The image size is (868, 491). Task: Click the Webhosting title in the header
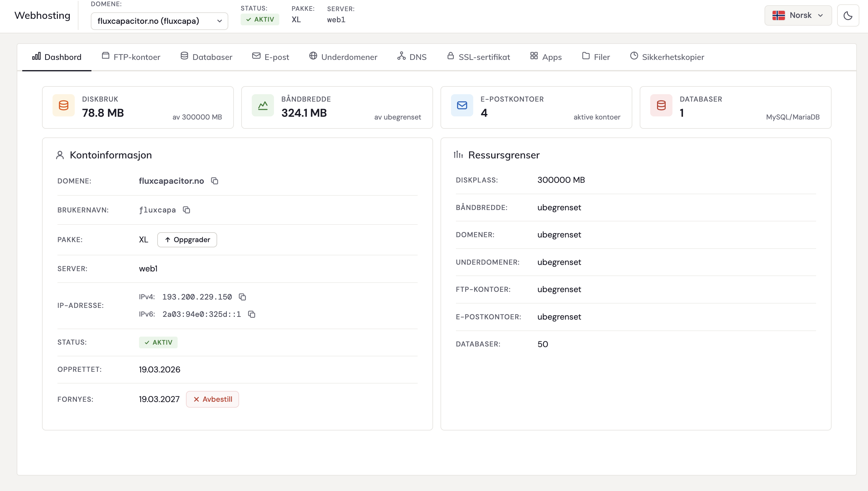click(x=43, y=15)
